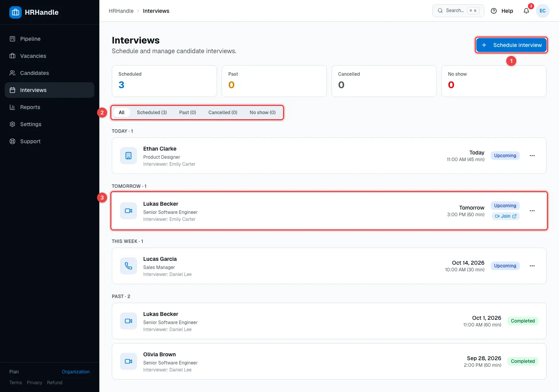559x392 pixels.
Task: Open Lucas Garcia's three-dot options menu
Action: [532, 266]
